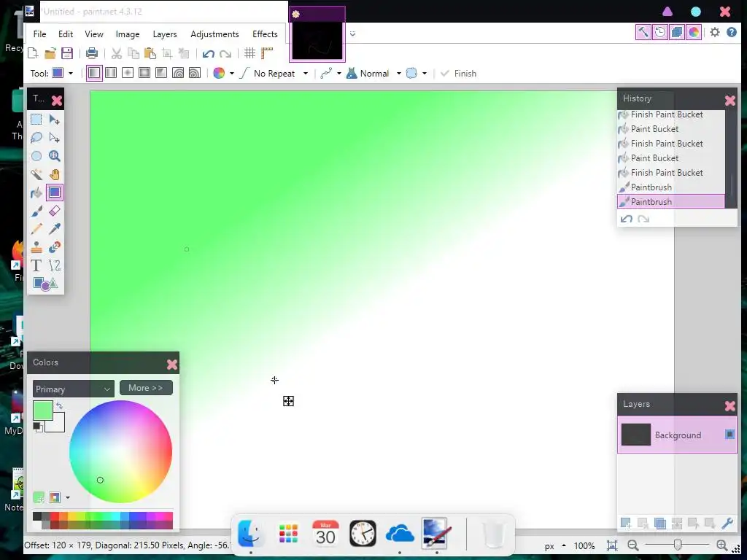This screenshot has width=747, height=560.
Task: Select the Move Selection tool
Action: tap(54, 138)
